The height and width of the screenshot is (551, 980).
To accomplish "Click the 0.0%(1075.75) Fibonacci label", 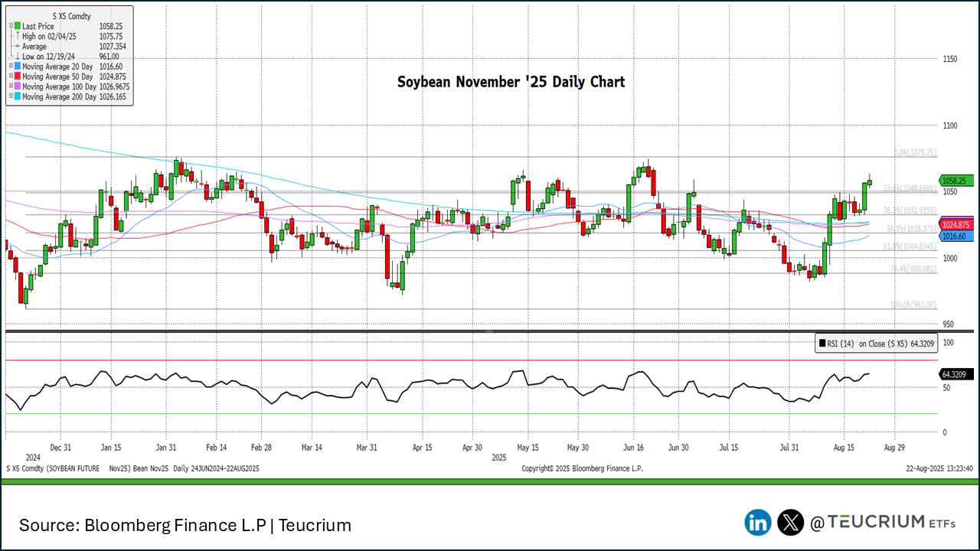I will (915, 153).
